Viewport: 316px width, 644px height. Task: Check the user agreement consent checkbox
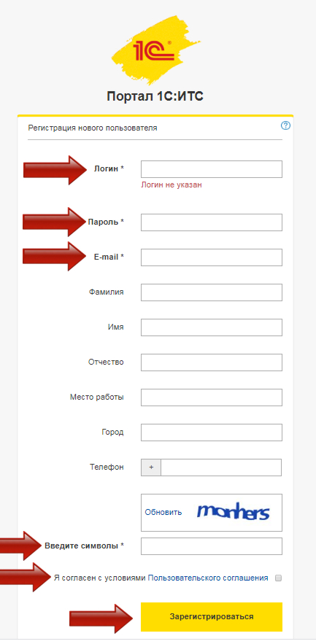point(278,578)
